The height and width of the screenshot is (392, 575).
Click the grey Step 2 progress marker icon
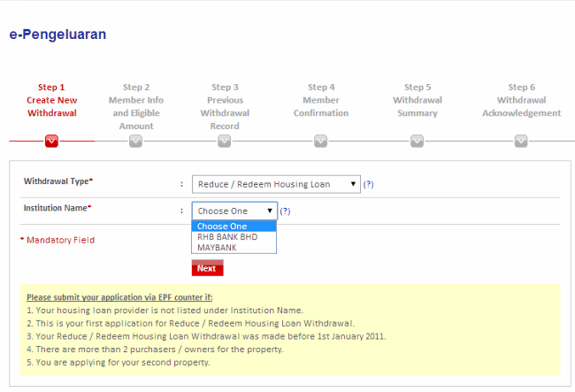pyautogui.click(x=135, y=141)
